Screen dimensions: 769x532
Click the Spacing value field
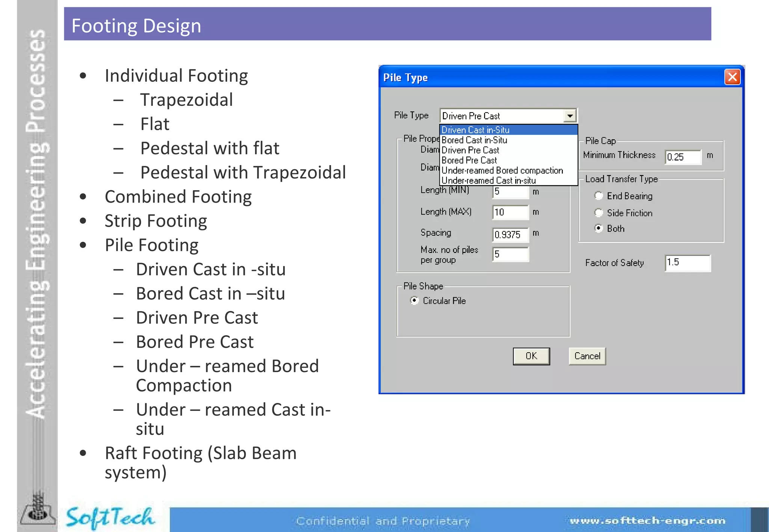[x=510, y=234]
